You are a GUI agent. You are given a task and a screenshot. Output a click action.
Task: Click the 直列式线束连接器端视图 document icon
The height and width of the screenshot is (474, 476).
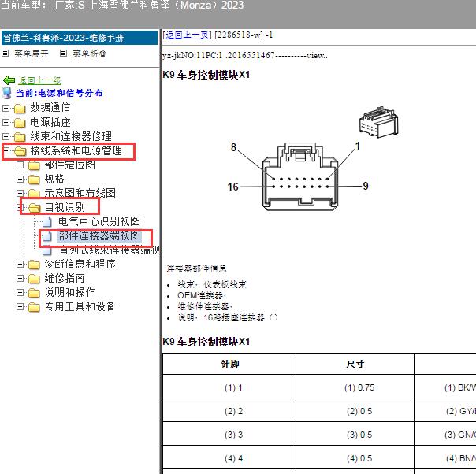[x=47, y=250]
